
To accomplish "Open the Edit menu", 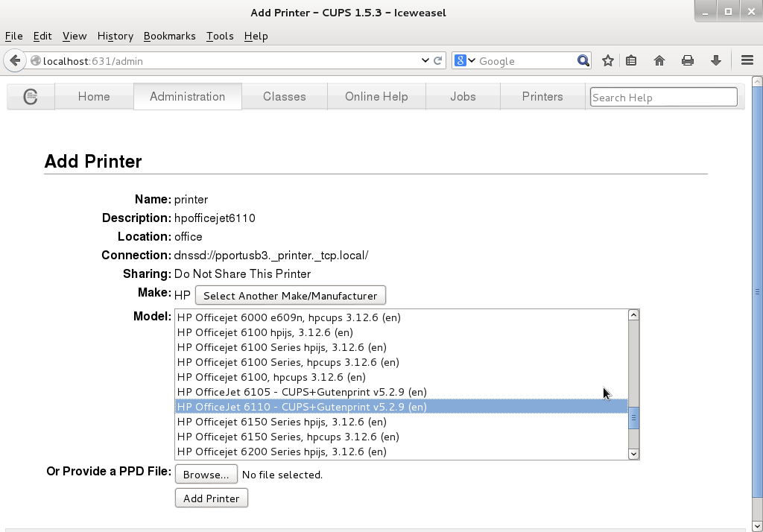I will tap(42, 36).
